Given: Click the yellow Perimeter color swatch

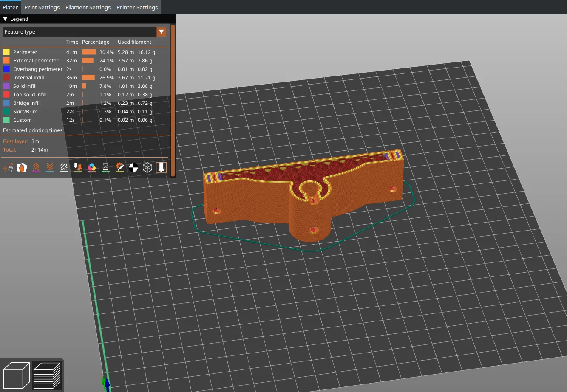Looking at the screenshot, I should coord(6,52).
